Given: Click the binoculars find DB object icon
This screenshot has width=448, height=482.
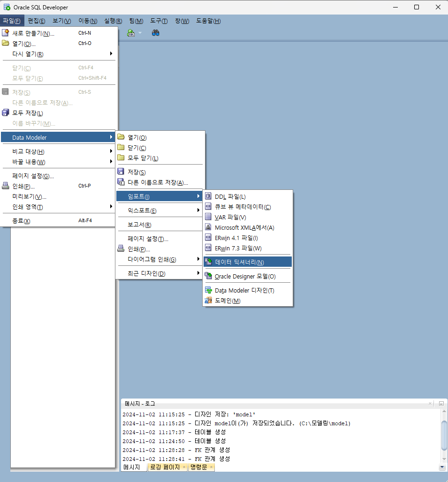Looking at the screenshot, I should tap(156, 33).
